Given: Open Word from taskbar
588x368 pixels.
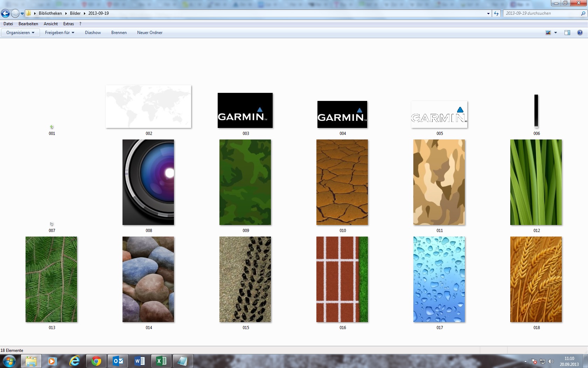Looking at the screenshot, I should [140, 361].
